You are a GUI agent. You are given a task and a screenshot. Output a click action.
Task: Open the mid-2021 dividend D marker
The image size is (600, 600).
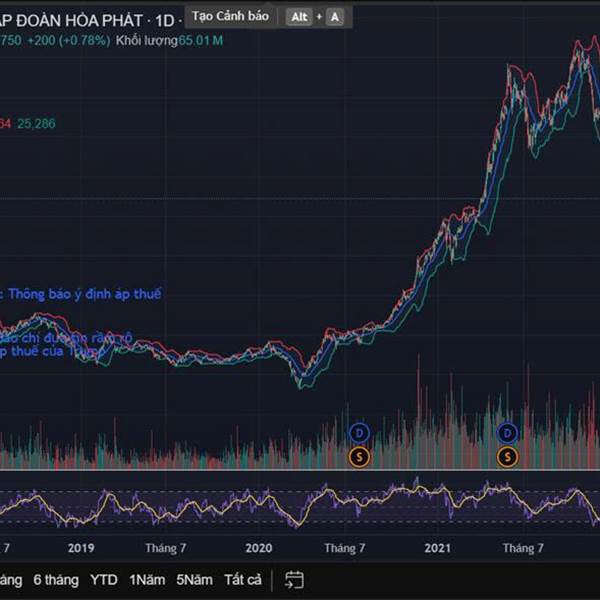point(507,433)
